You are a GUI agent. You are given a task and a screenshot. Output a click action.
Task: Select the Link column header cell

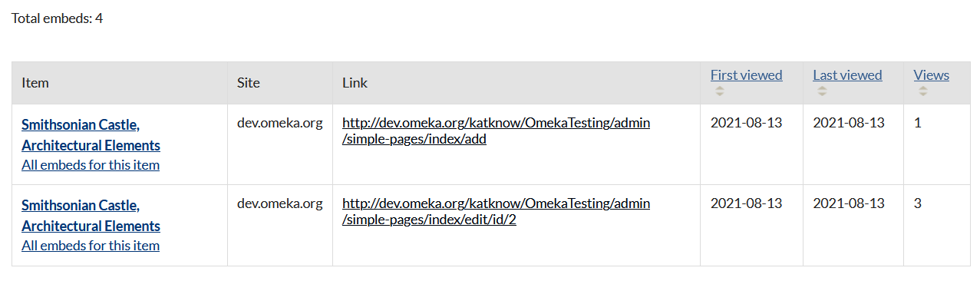point(516,83)
